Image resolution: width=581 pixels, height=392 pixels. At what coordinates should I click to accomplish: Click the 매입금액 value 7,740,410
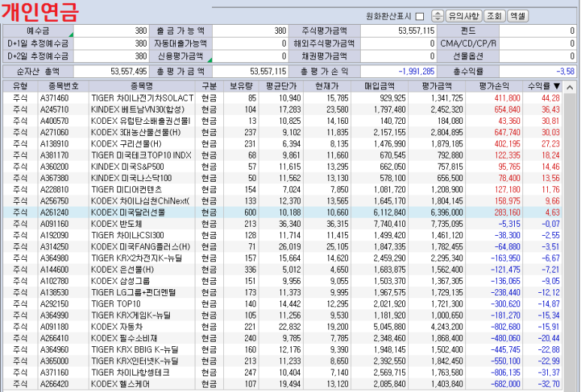[x=390, y=224]
